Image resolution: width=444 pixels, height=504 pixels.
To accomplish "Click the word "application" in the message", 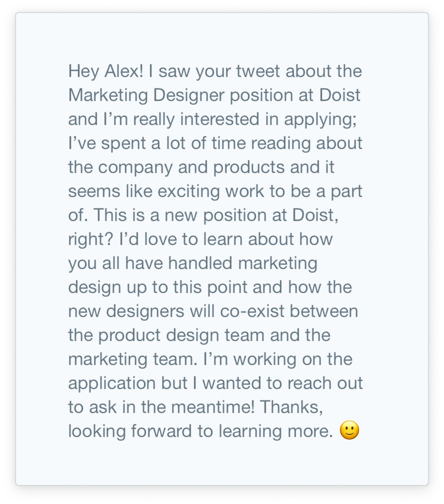I will [x=112, y=383].
